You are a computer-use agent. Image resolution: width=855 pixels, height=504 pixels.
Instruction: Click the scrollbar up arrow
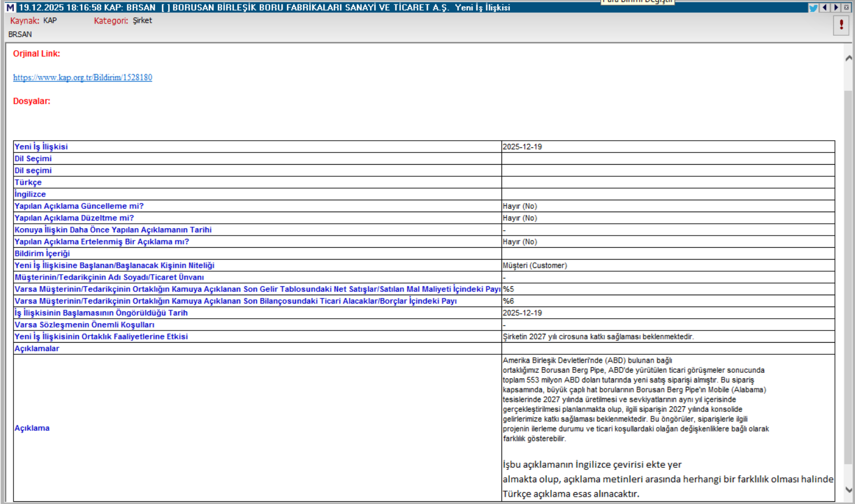(x=849, y=58)
